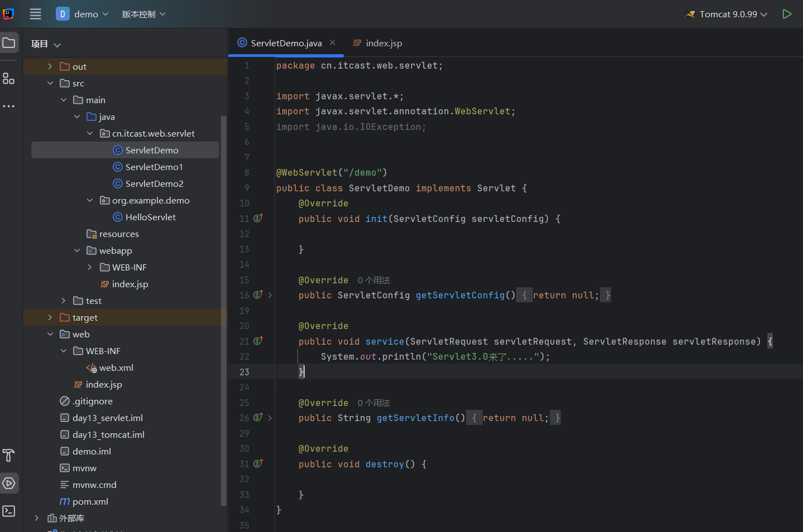The width and height of the screenshot is (803, 532).
Task: Expand the target folder
Action: pos(50,318)
